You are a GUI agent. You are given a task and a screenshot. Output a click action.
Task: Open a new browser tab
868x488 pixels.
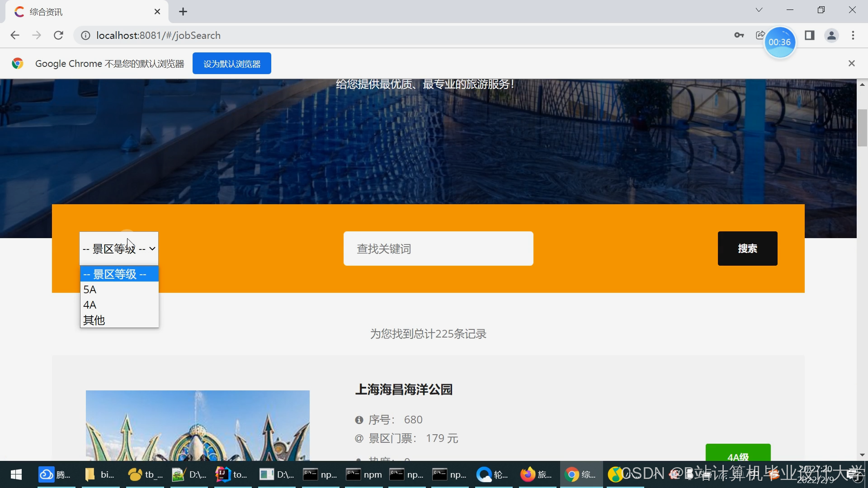(183, 12)
